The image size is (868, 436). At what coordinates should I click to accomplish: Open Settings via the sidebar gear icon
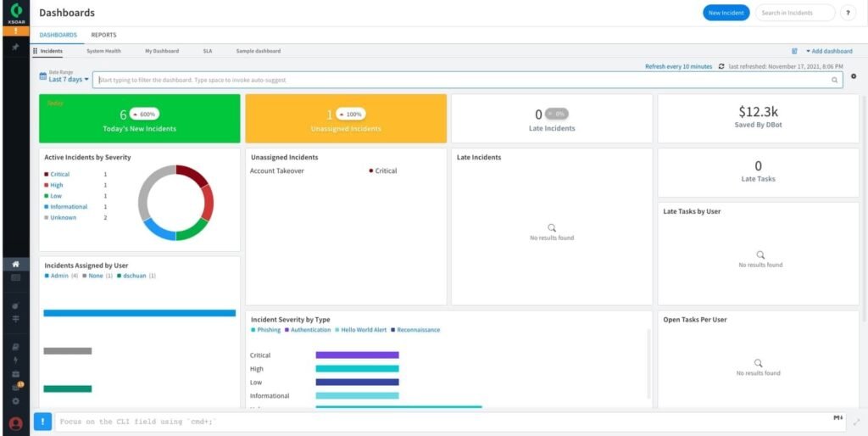15,400
